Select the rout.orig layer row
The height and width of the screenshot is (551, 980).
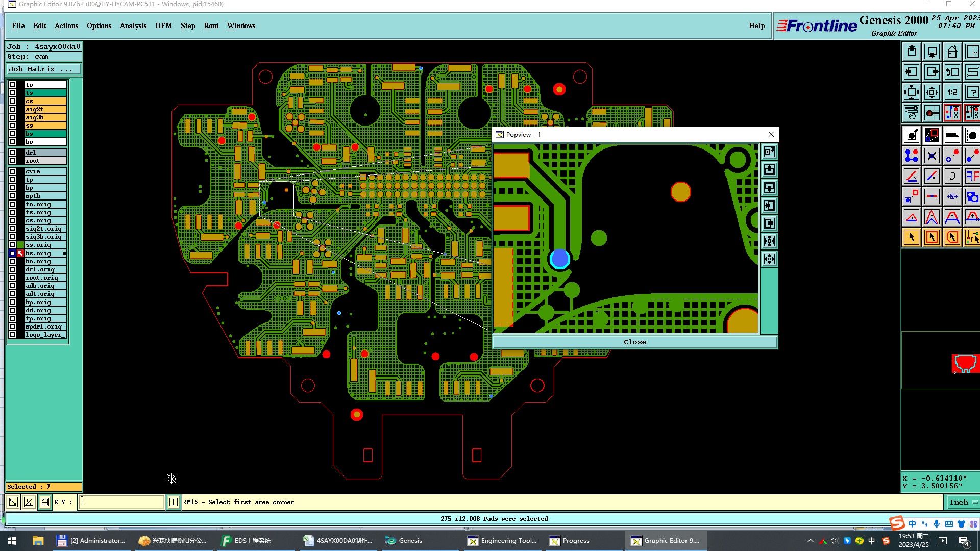45,278
